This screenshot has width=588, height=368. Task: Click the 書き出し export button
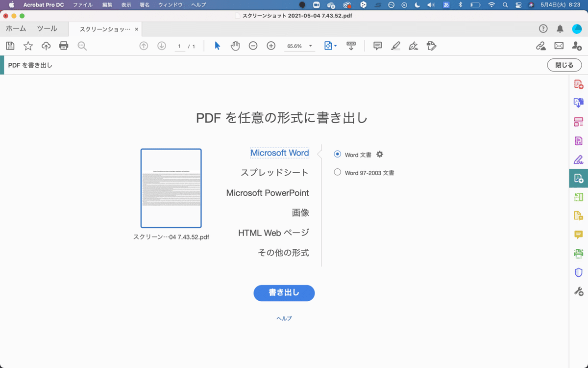point(284,293)
